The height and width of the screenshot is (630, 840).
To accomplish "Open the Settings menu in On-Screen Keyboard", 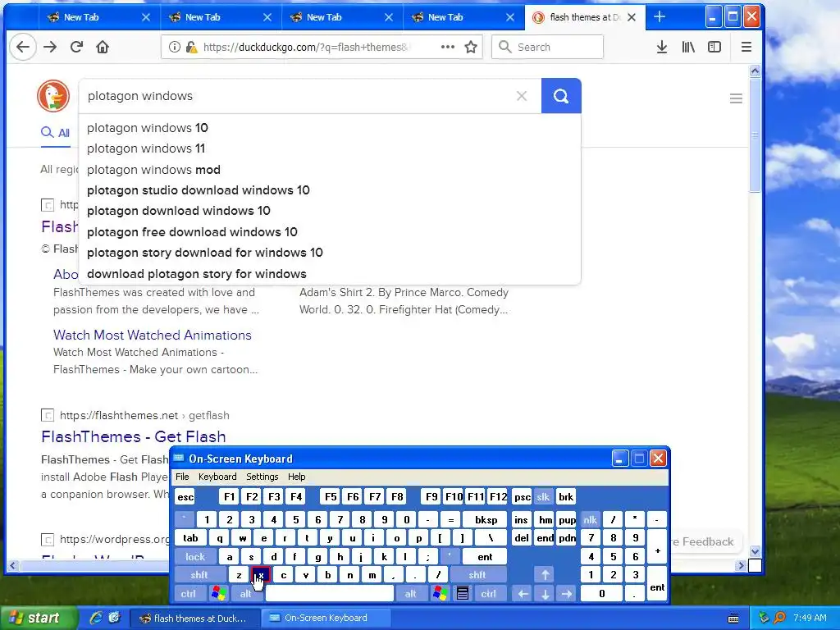I will (x=262, y=477).
